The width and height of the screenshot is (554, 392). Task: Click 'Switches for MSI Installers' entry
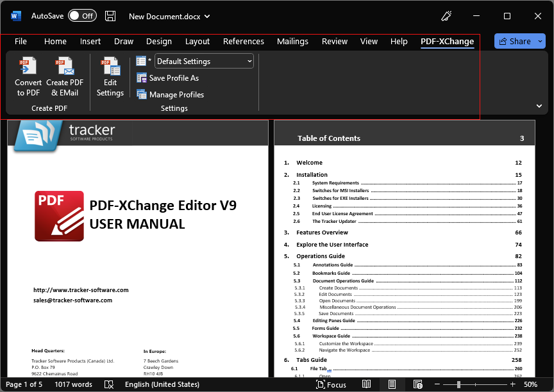pos(340,190)
